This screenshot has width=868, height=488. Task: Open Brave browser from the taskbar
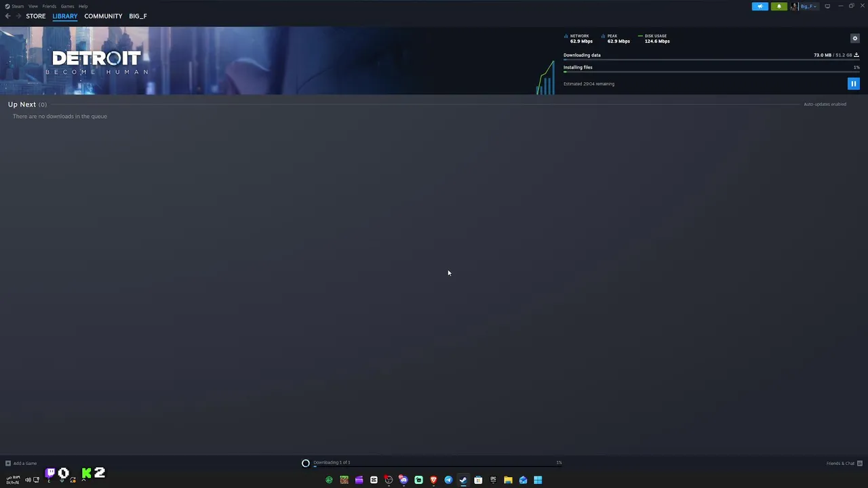[433, 480]
